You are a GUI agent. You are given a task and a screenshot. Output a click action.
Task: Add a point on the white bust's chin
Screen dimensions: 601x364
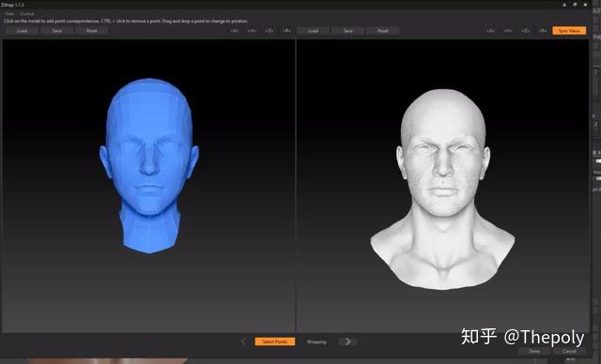pos(442,208)
